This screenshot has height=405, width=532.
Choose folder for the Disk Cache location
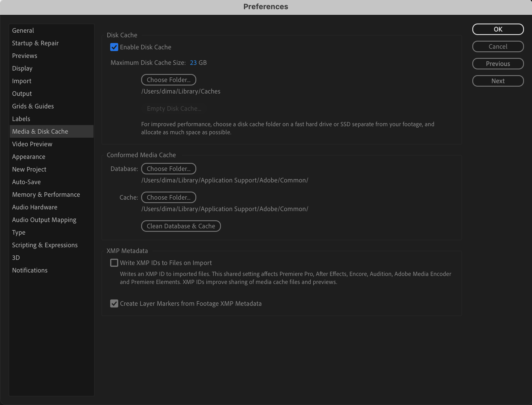coord(168,80)
